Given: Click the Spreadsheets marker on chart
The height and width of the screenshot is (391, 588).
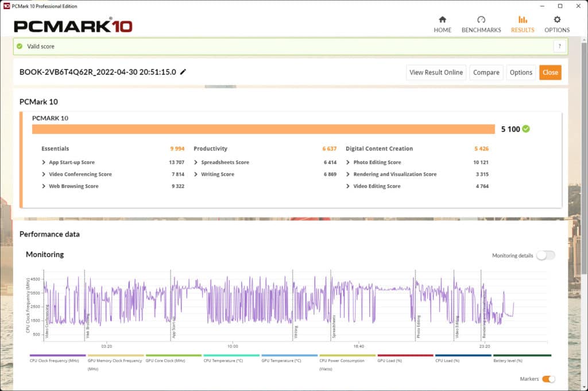Looking at the screenshot, I should point(334,327).
